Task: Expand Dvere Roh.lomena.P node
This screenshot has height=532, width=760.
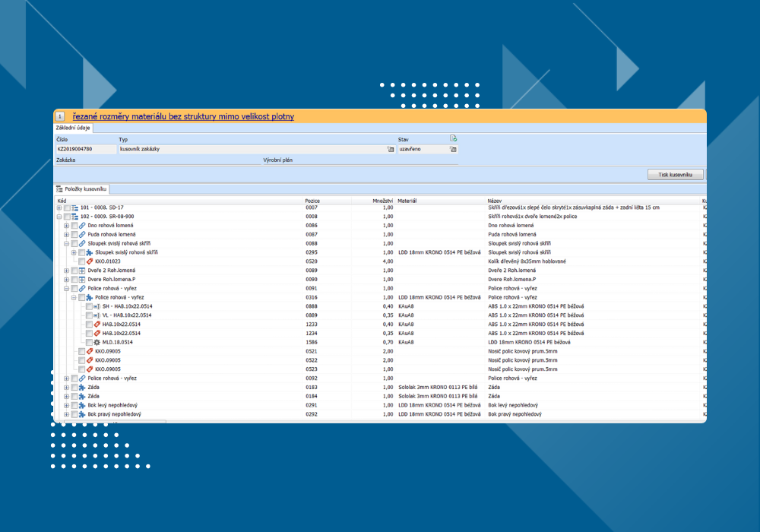Action: pos(66,280)
